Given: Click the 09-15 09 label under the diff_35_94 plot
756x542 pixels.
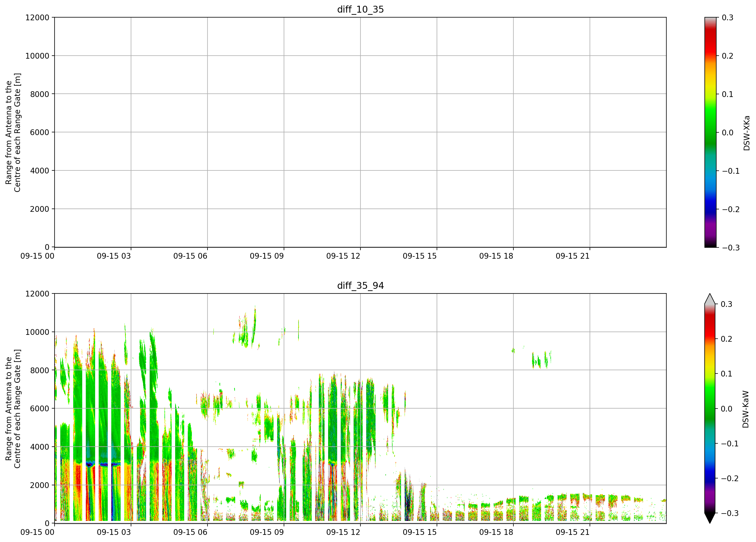Looking at the screenshot, I should [x=267, y=532].
